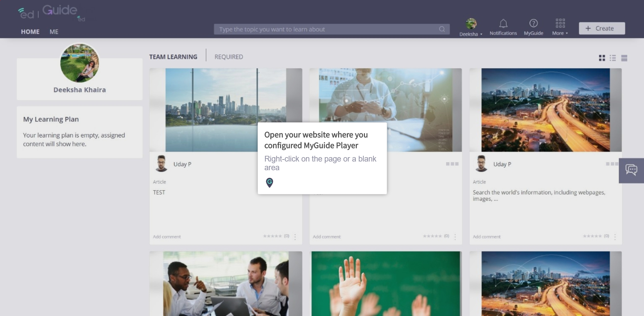Click the EdGuide logo in header

click(51, 12)
